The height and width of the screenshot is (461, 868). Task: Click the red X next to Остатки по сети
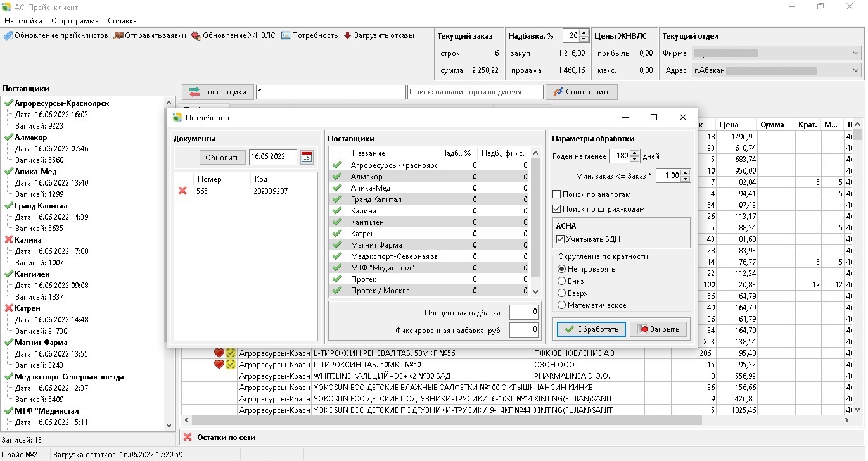[188, 437]
